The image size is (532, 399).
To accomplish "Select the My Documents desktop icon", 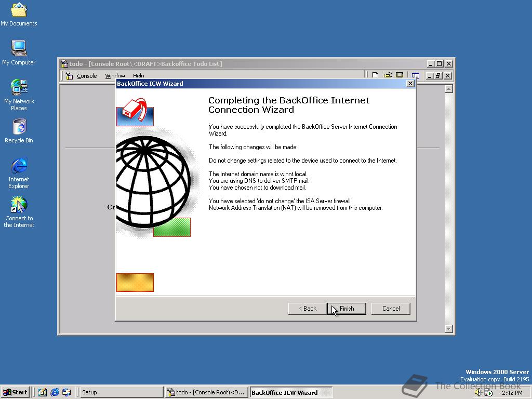I will (19, 14).
